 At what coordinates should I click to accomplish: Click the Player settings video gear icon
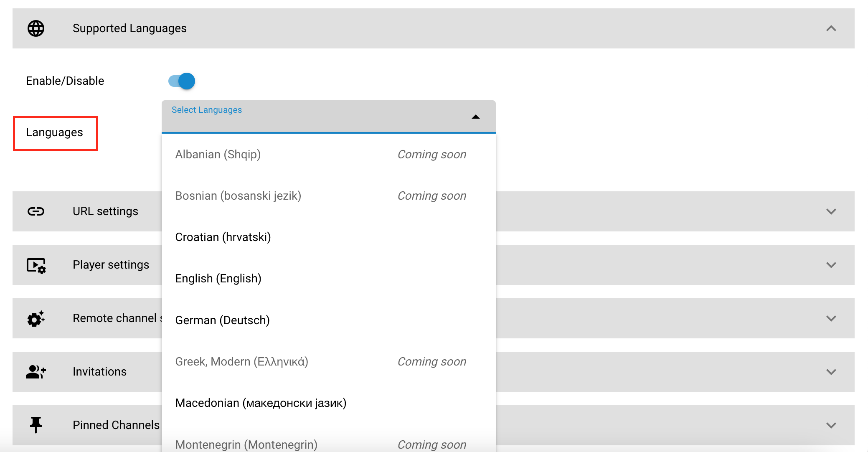pyautogui.click(x=36, y=265)
